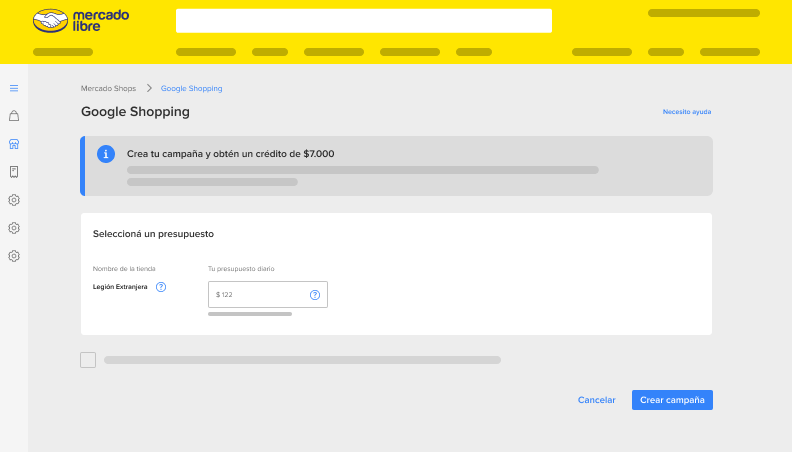This screenshot has width=792, height=452.
Task: Click the Cancelar link
Action: [597, 400]
